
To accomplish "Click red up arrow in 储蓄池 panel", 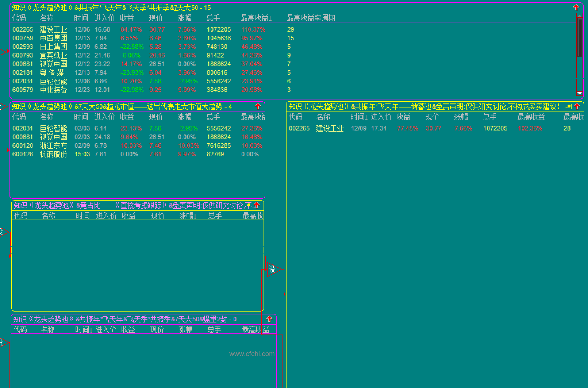I will pyautogui.click(x=577, y=106).
